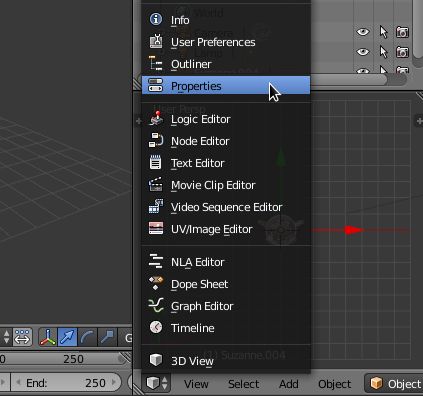
Task: Click the manipulate center points toggle
Action: 22,337
